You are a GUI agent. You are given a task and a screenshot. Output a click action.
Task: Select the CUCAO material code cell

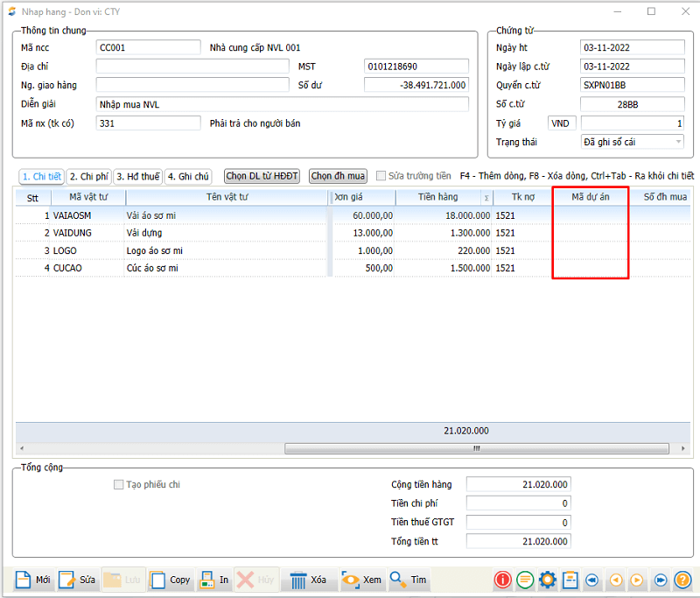point(87,268)
